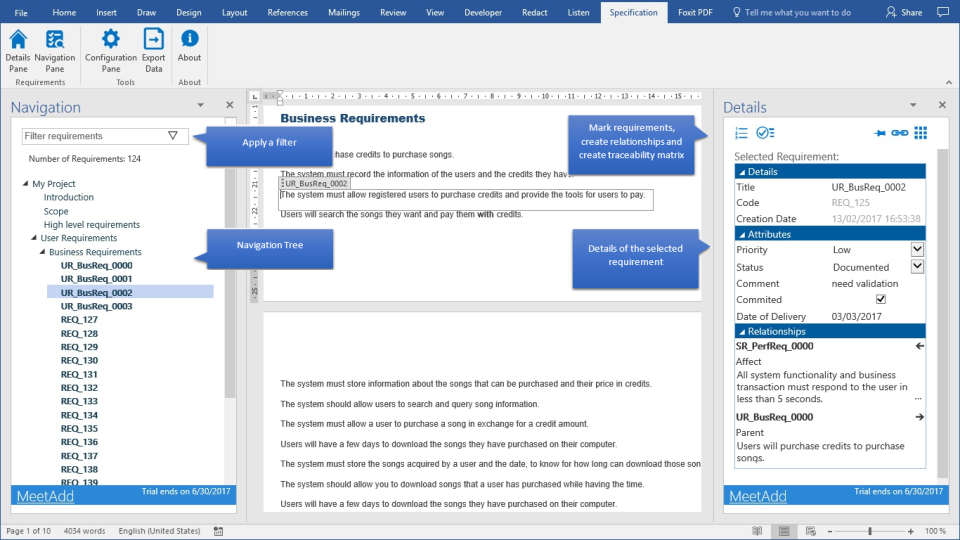
Task: Click the comments icon in title bar
Action: 943,12
